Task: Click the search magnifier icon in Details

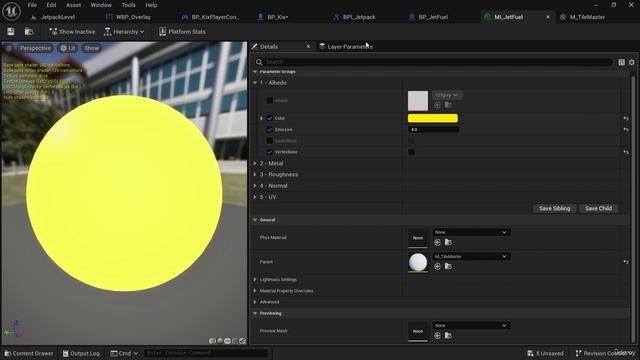Action: [x=259, y=62]
